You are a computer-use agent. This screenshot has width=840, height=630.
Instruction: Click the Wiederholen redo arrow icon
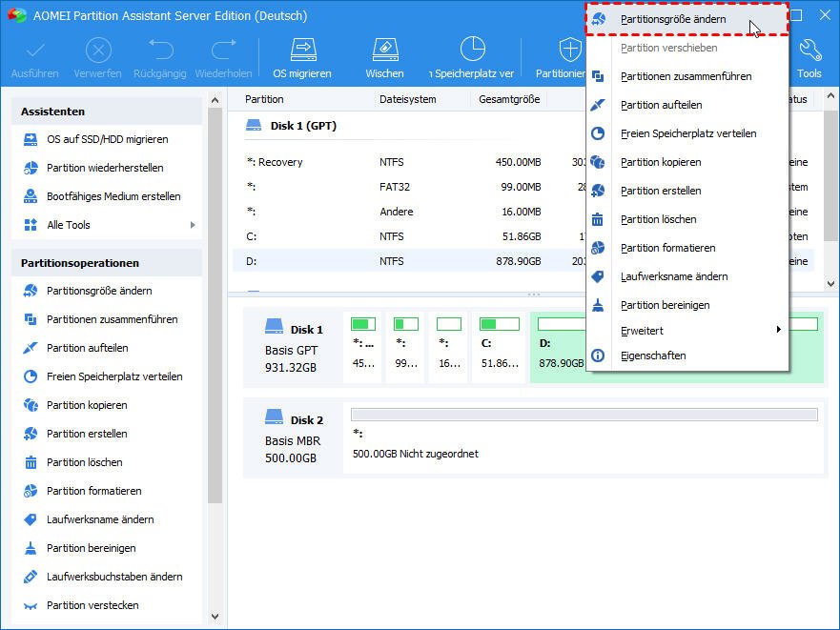point(223,50)
